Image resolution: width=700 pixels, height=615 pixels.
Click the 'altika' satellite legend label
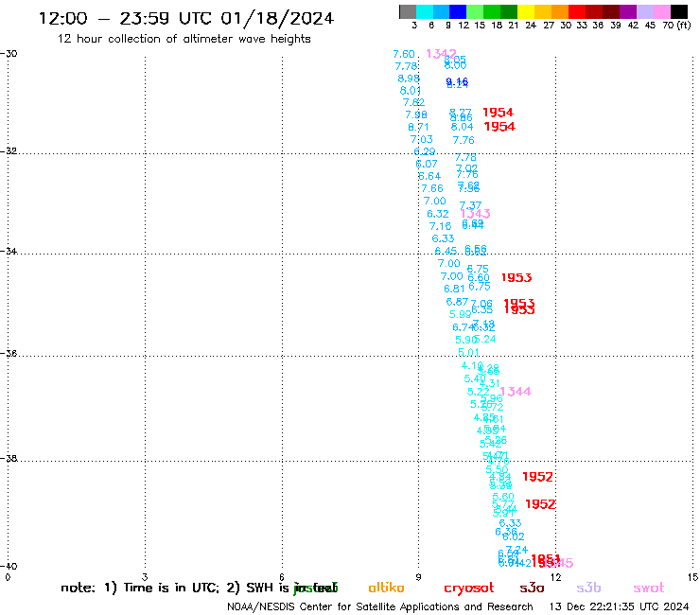pyautogui.click(x=386, y=588)
